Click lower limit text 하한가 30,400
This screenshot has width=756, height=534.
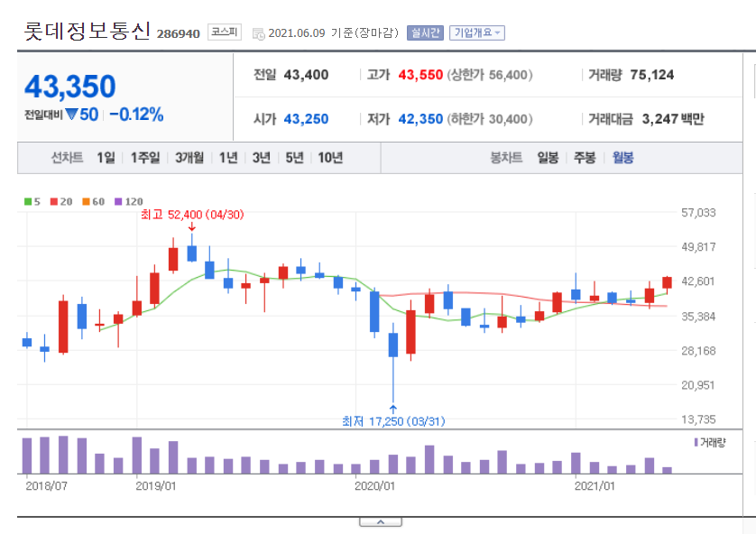pyautogui.click(x=490, y=119)
